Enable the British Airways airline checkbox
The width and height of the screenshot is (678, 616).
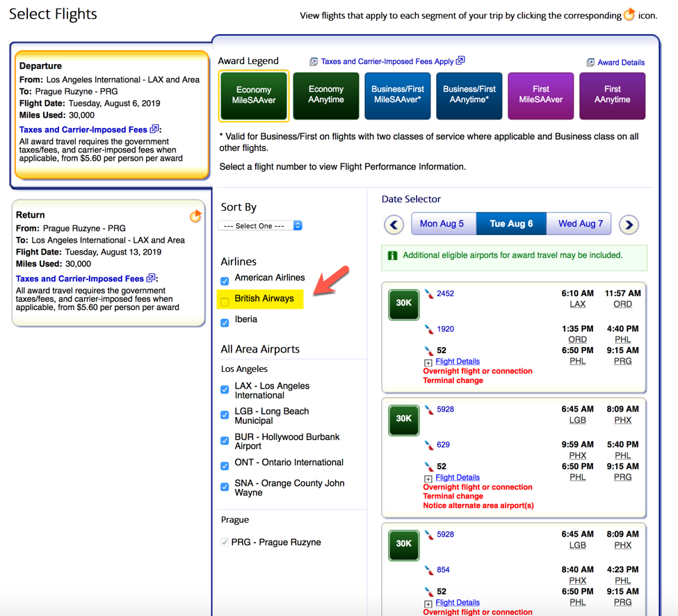(x=225, y=301)
